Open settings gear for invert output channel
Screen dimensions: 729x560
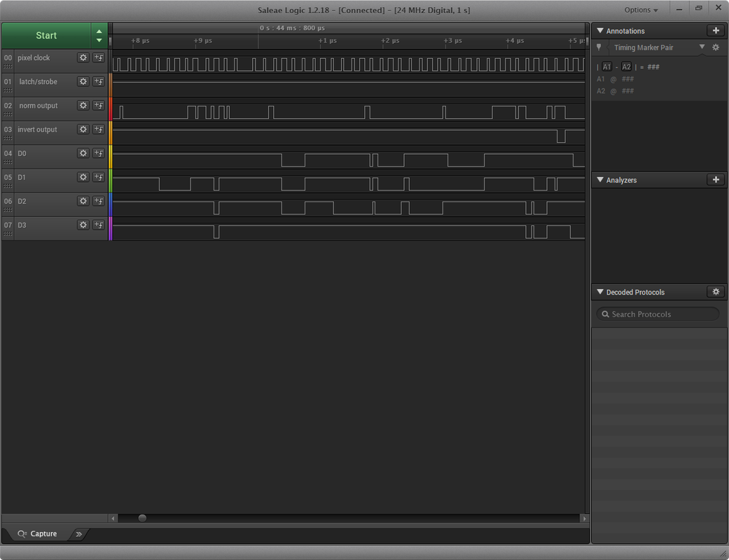click(x=83, y=129)
